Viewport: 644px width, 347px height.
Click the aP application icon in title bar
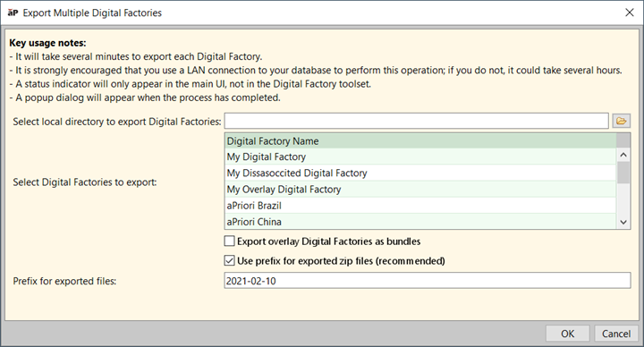click(x=13, y=13)
